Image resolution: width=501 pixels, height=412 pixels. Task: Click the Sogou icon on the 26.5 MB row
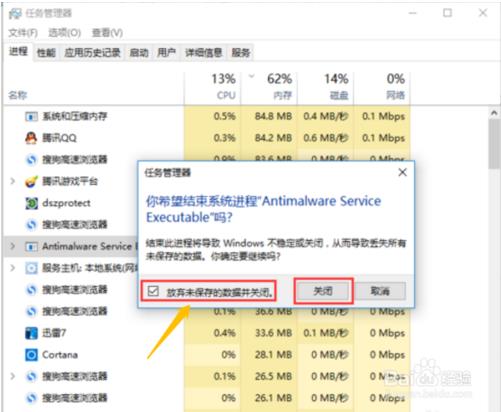coord(31,376)
